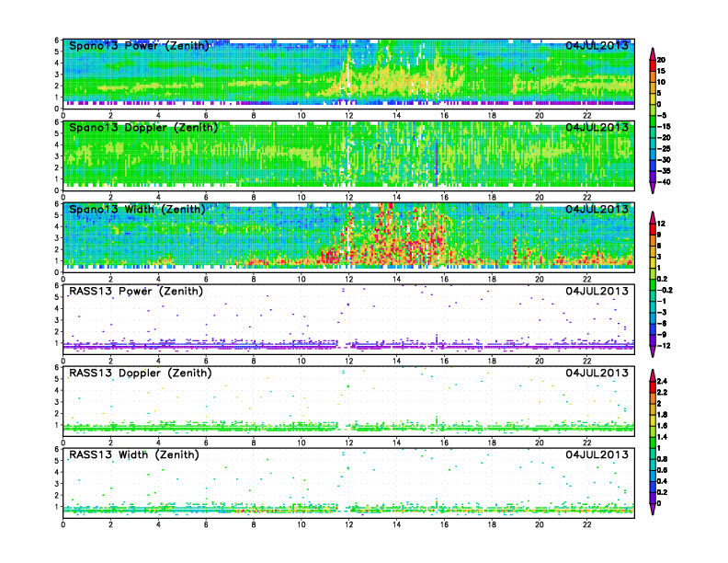
Task: Click the '15' label on top colorbar
Action: (661, 71)
